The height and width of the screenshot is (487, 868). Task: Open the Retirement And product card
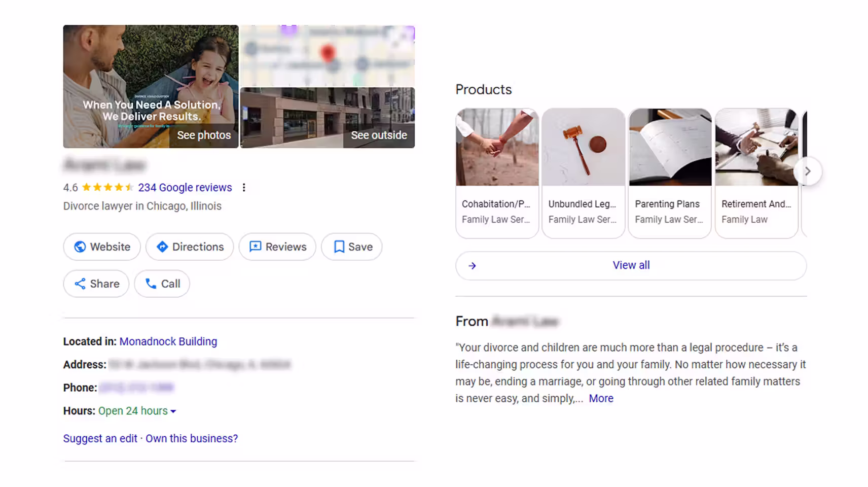[757, 173]
